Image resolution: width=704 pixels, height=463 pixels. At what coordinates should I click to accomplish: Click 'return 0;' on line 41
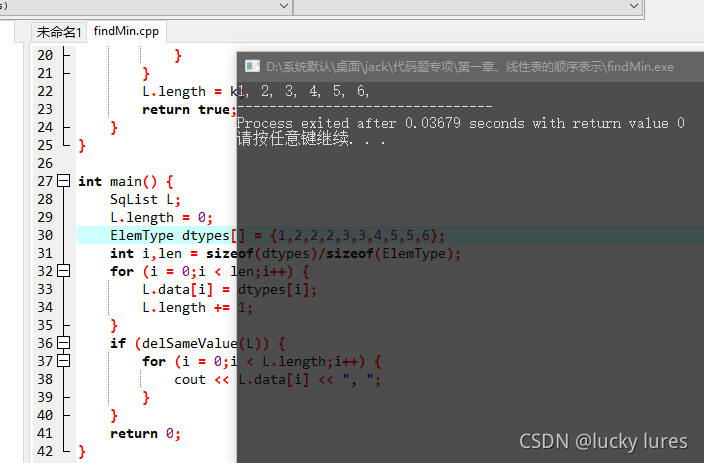(145, 433)
